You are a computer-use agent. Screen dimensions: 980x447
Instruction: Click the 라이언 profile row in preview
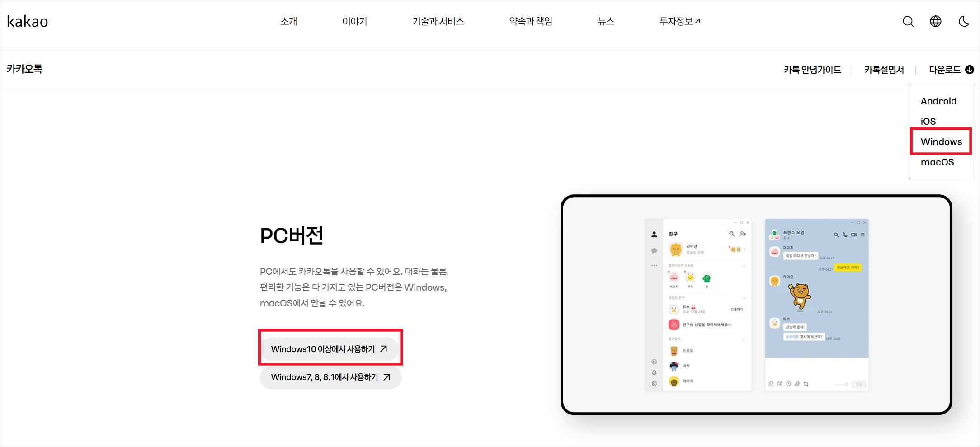pyautogui.click(x=707, y=249)
